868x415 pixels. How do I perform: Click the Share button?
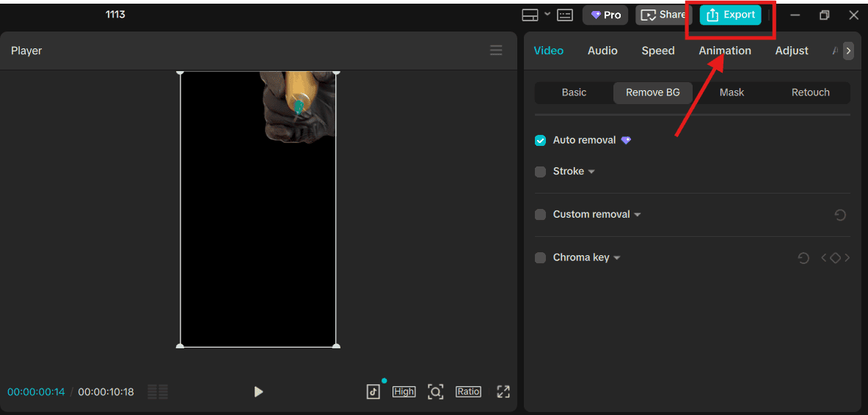(x=663, y=15)
